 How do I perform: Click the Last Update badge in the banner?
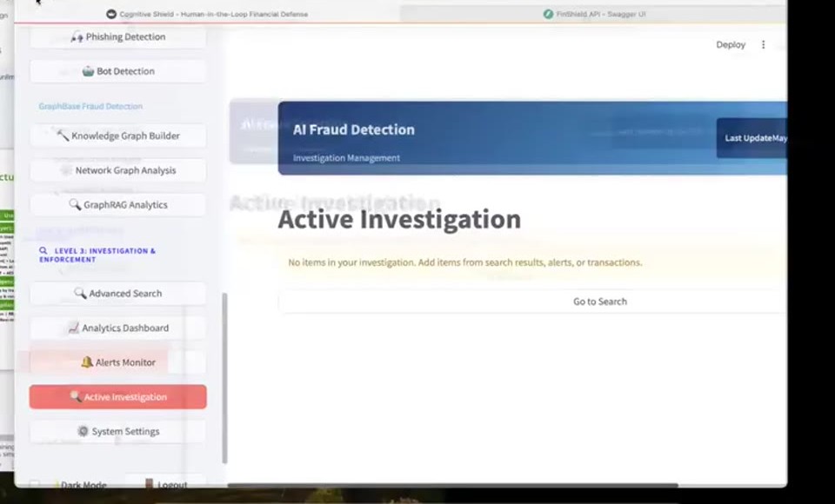click(x=751, y=138)
